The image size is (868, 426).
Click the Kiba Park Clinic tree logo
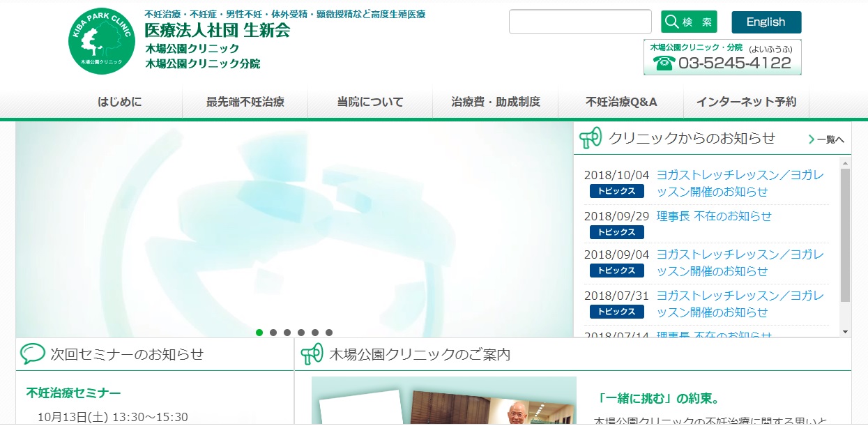click(x=101, y=42)
